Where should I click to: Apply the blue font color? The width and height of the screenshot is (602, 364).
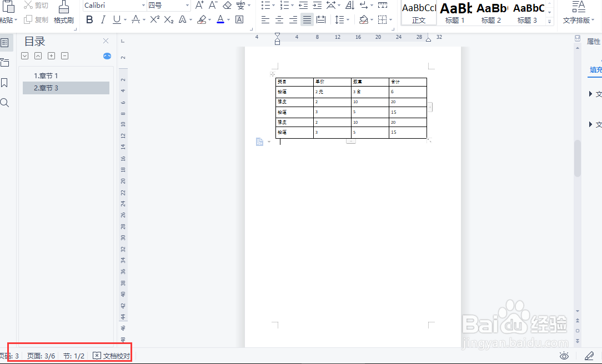[x=220, y=19]
